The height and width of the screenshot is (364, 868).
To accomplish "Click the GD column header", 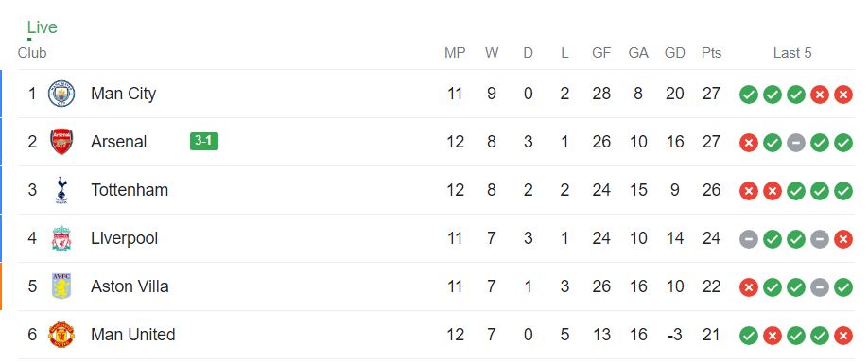I will (x=675, y=53).
